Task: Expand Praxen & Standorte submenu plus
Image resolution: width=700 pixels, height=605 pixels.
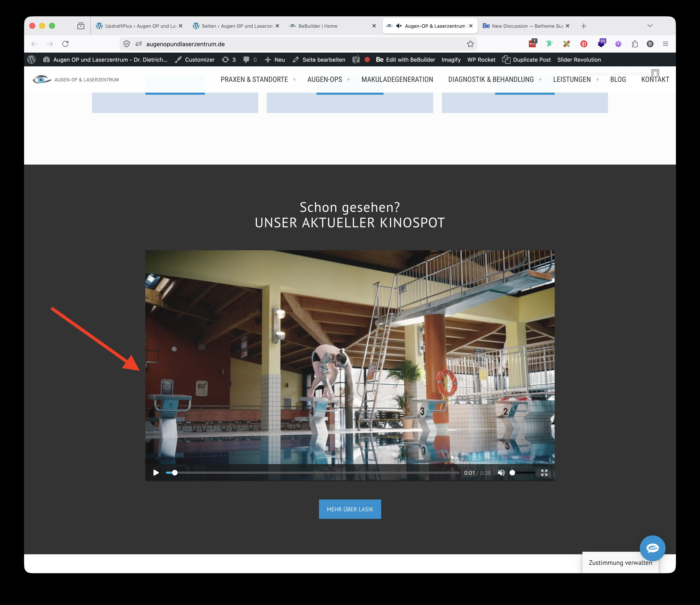Action: (x=295, y=80)
